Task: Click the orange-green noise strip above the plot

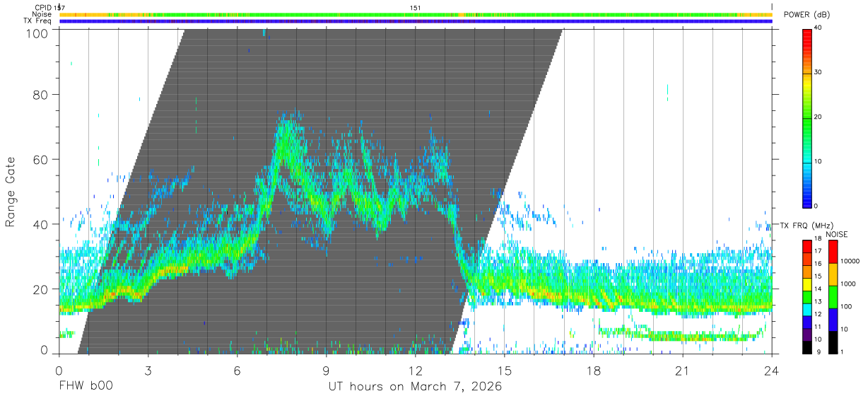Action: (x=416, y=14)
